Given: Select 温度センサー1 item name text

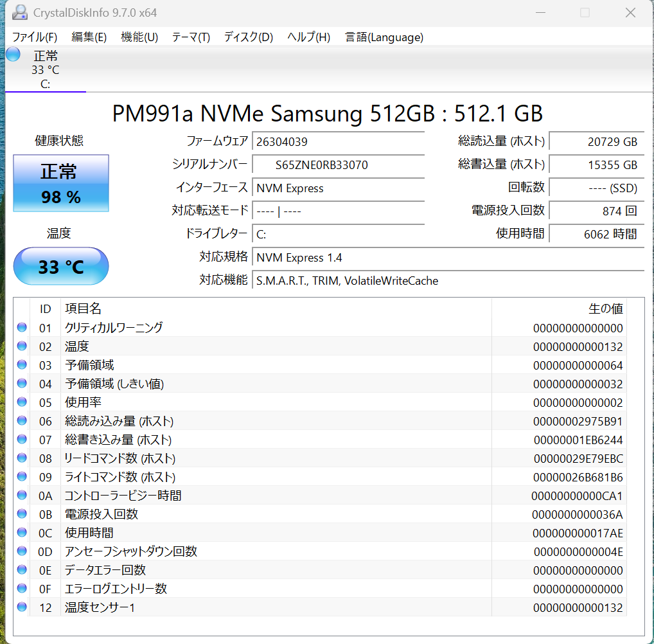Looking at the screenshot, I should pyautogui.click(x=100, y=607).
